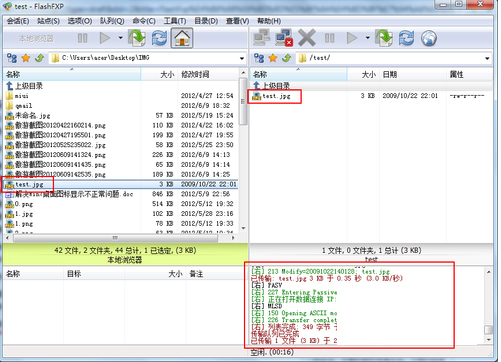This screenshot has height=362, width=501.
Task: Open the 队列(Q) menu
Action: pos(112,21)
